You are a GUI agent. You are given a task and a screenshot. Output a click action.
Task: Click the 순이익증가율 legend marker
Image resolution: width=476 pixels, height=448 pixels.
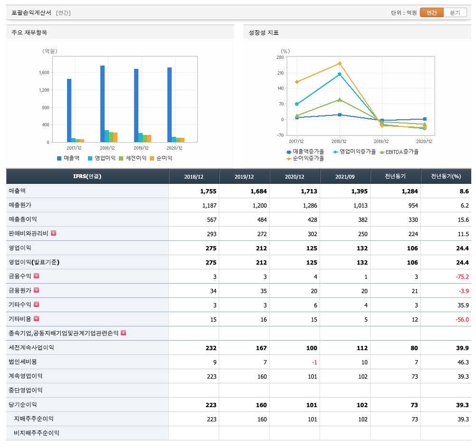point(289,159)
